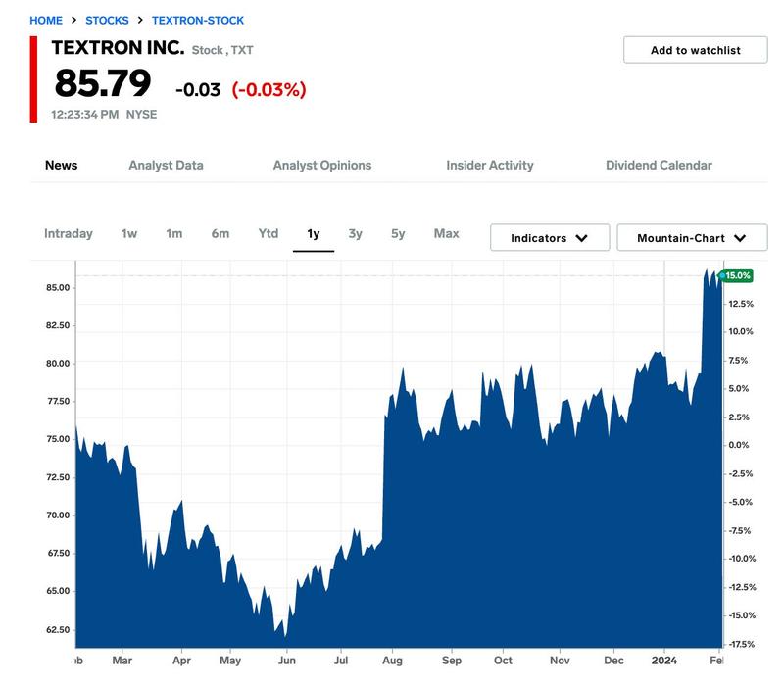The width and height of the screenshot is (784, 687).
Task: Click the 62.50 price axis label
Action: (58, 629)
